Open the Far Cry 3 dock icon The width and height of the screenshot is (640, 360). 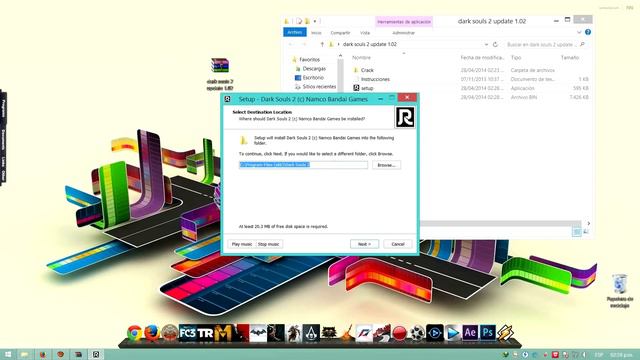pyautogui.click(x=187, y=333)
